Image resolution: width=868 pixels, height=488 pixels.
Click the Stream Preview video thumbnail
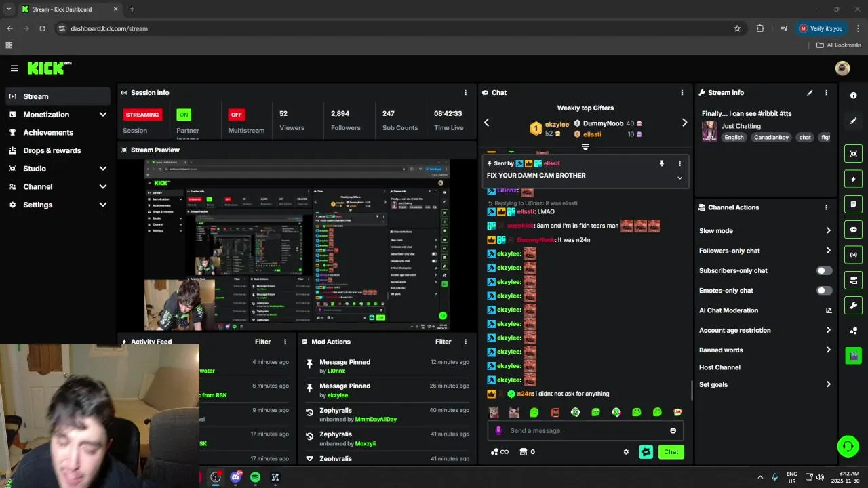(297, 245)
